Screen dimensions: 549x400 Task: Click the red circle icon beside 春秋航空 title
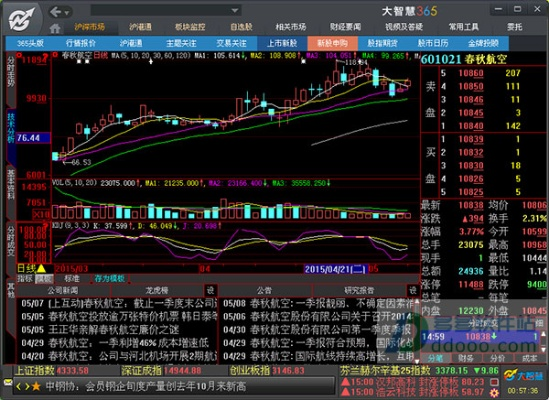[x=55, y=55]
